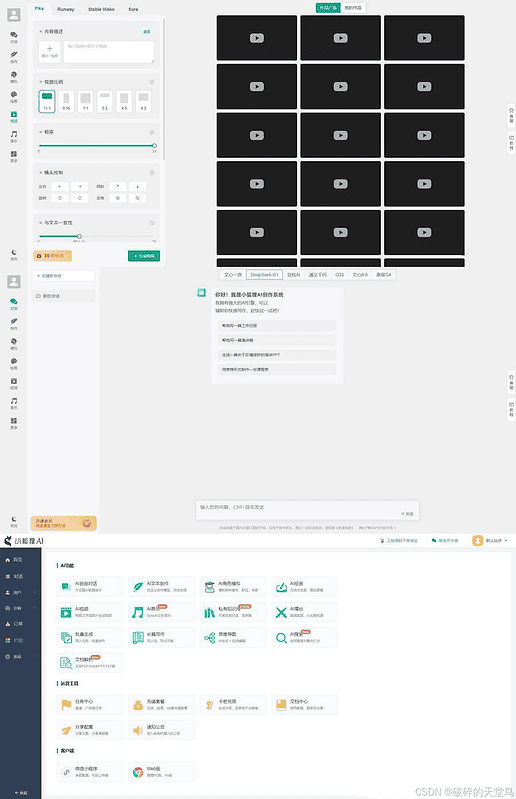Click the create new conversation button
This screenshot has height=799, width=516.
pyautogui.click(x=64, y=276)
